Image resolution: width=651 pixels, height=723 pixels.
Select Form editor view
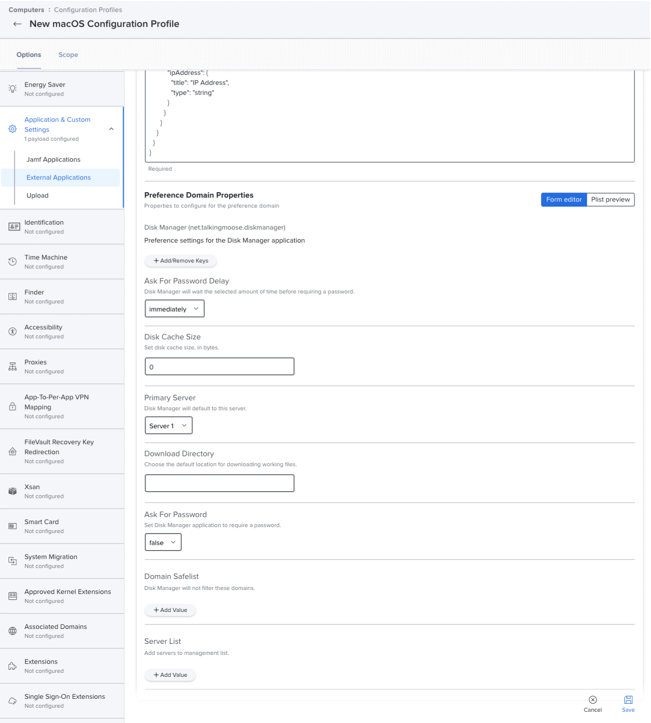point(563,200)
